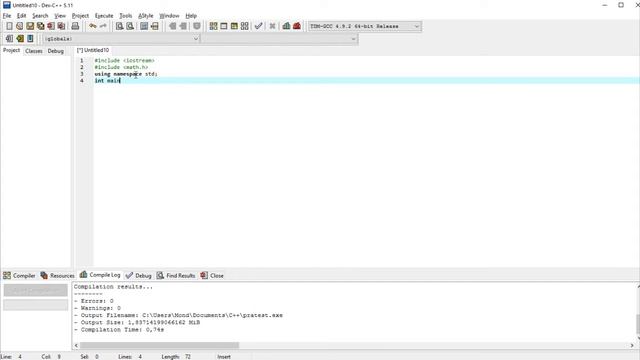Click the red delete profiling information icon
The image size is (640, 360).
[x=297, y=26]
